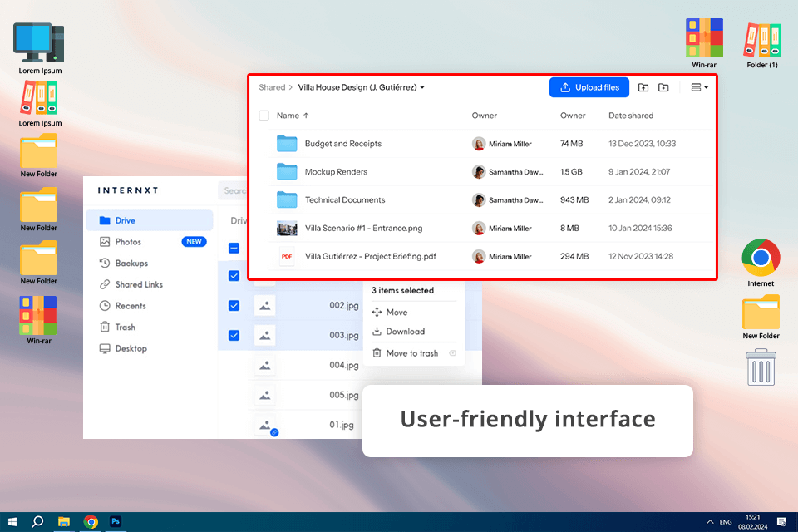This screenshot has height=532, width=798.
Task: Open the list view mode dropdown
Action: [x=699, y=87]
